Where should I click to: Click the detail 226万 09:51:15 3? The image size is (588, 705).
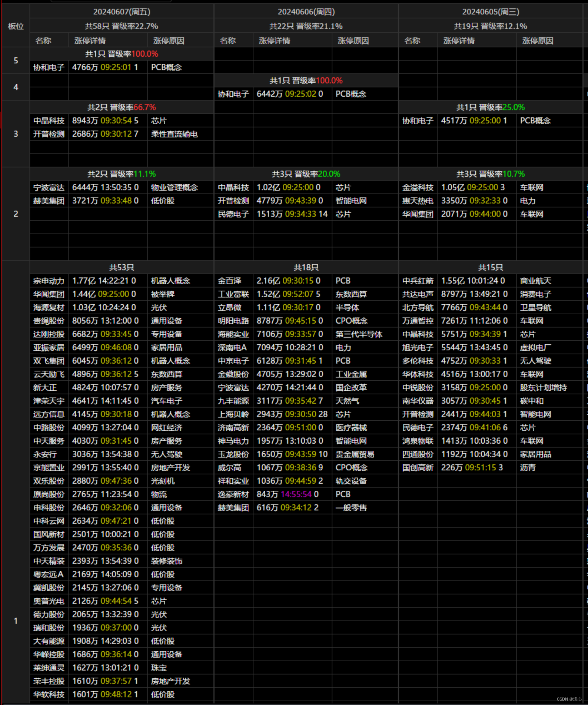(x=472, y=468)
